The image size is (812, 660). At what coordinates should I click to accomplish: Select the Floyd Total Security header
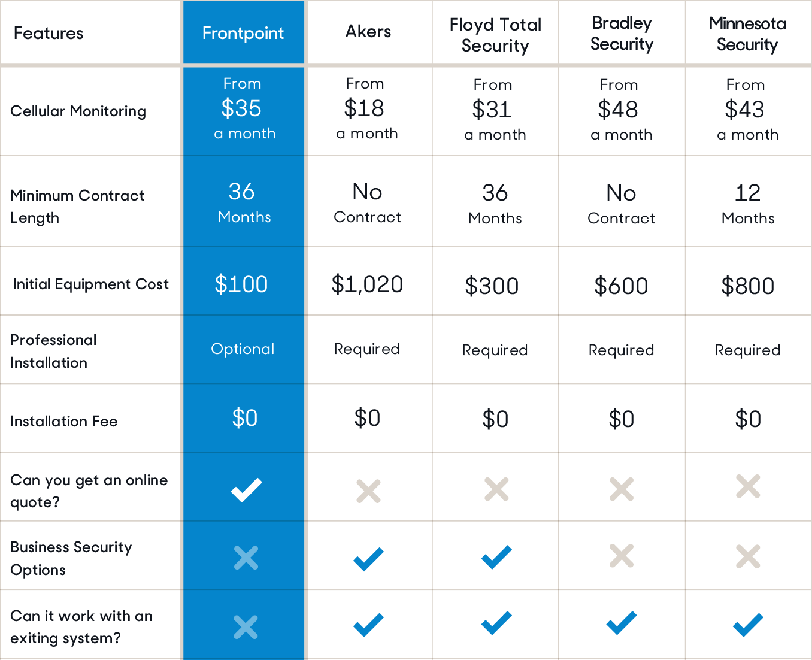pyautogui.click(x=495, y=35)
